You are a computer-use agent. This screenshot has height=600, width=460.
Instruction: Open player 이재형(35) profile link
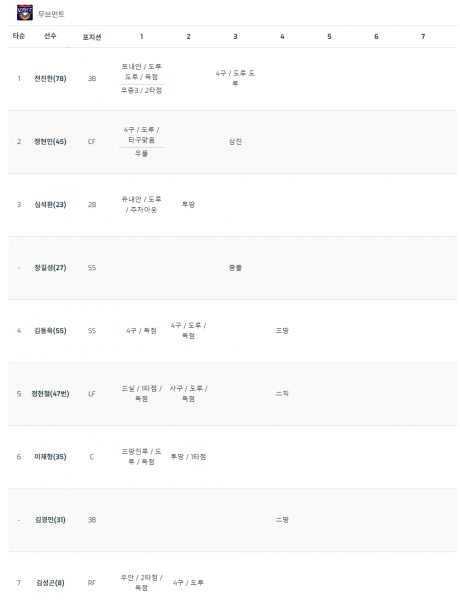[x=50, y=457]
